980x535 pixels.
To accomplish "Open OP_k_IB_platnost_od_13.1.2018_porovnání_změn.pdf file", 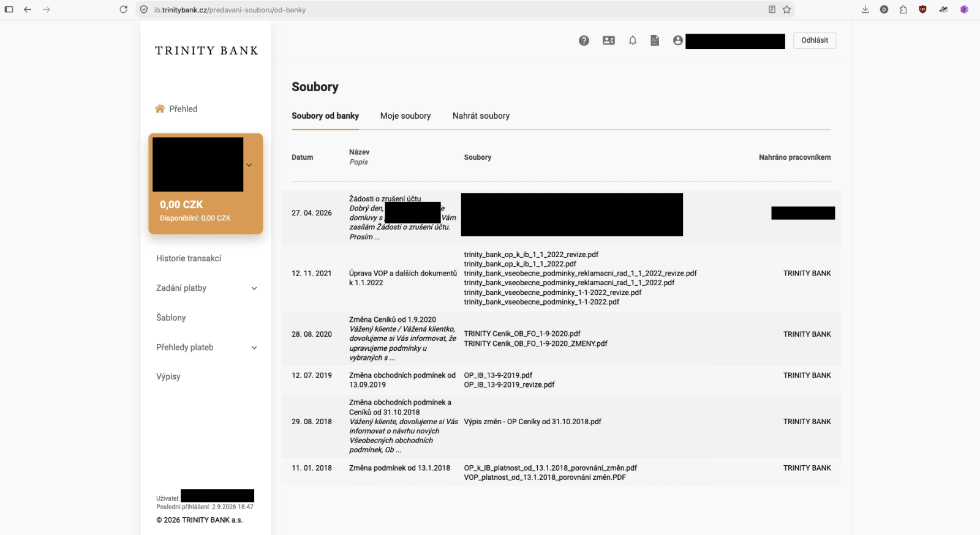I will point(550,468).
